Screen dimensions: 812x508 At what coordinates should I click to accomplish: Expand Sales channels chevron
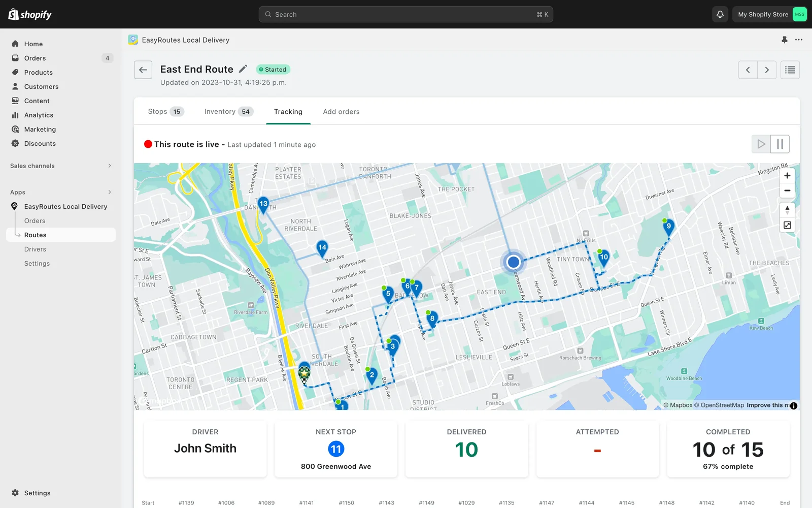point(110,166)
